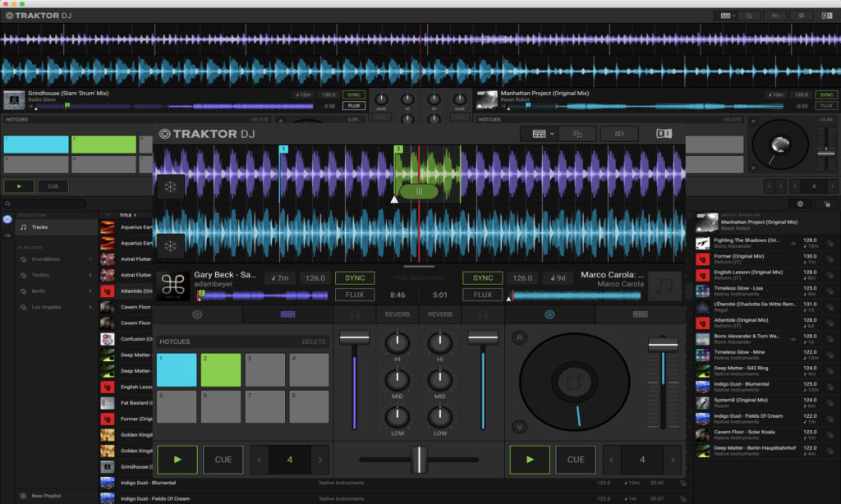841x504 pixels.
Task: Seek within the blue stripe overview waveform
Action: (576, 295)
